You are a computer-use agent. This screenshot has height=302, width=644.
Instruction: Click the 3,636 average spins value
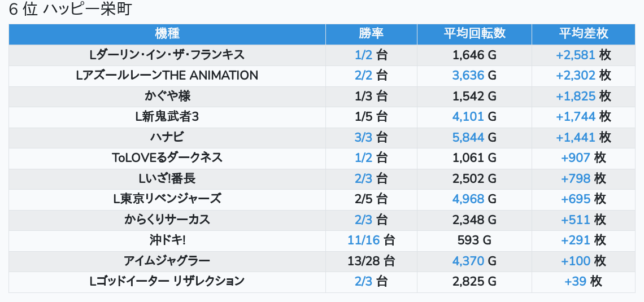pos(468,76)
